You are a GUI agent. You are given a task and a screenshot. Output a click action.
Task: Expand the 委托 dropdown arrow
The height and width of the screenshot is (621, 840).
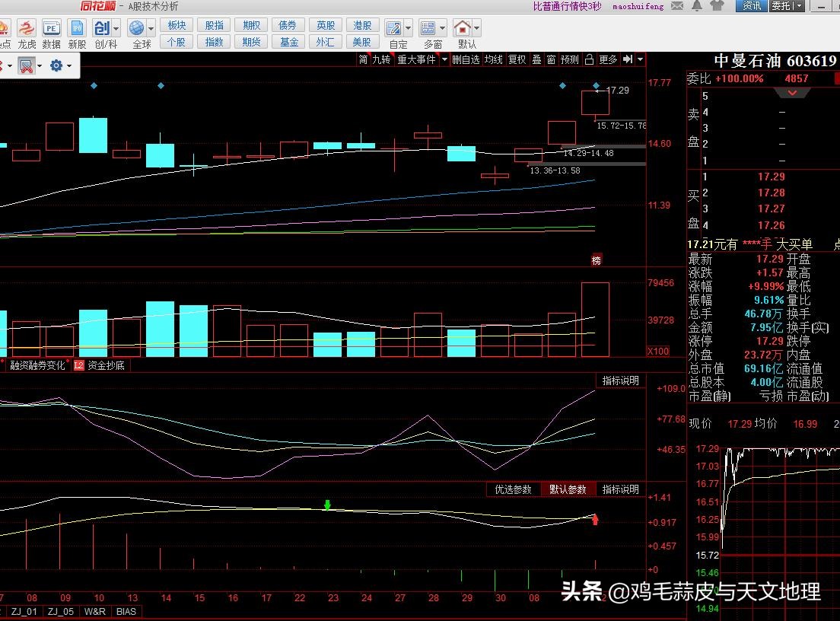tap(798, 6)
